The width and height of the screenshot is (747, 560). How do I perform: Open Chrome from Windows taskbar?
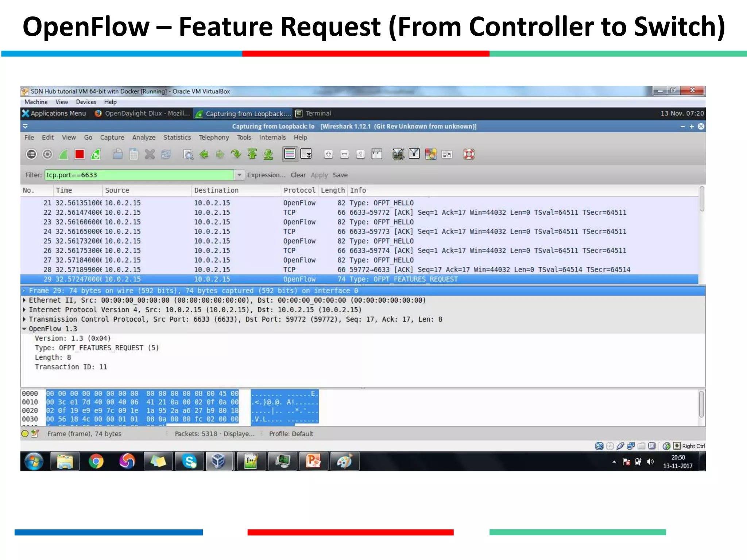click(x=96, y=461)
